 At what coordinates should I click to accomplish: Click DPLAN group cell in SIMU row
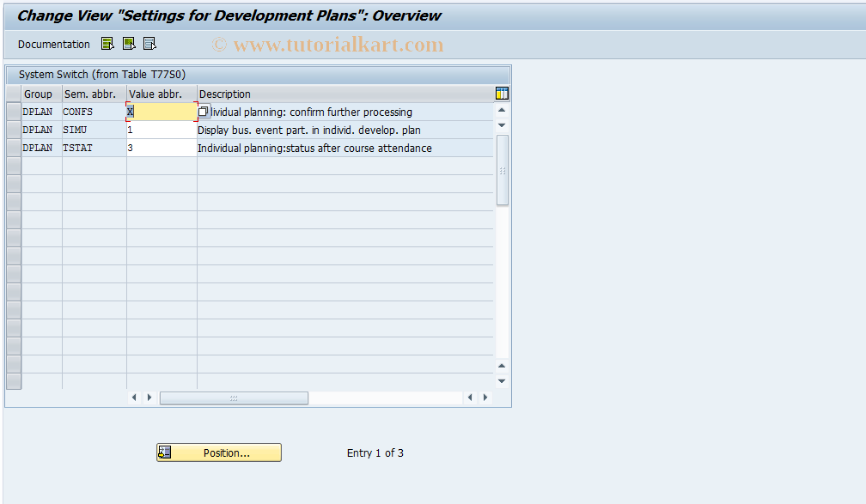coord(41,130)
